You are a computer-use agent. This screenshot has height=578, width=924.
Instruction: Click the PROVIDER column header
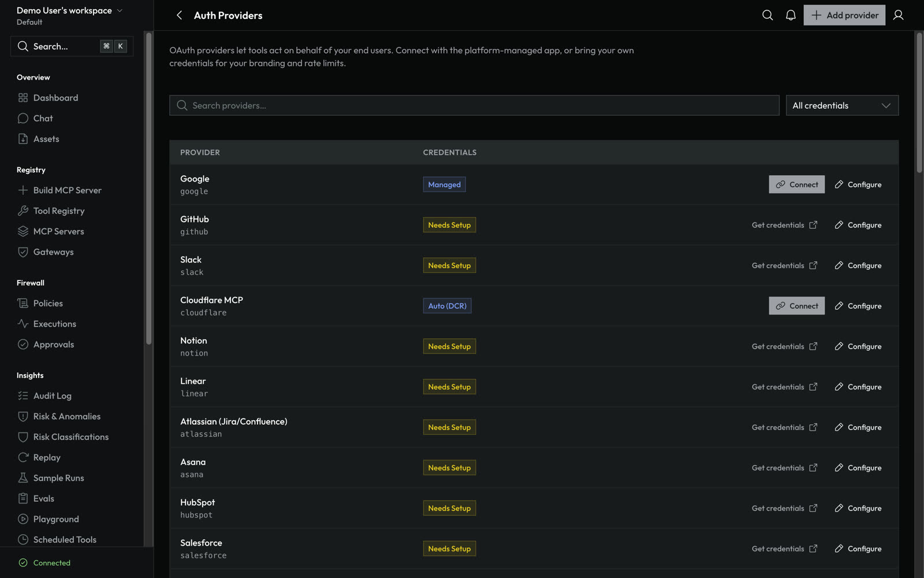click(x=200, y=153)
